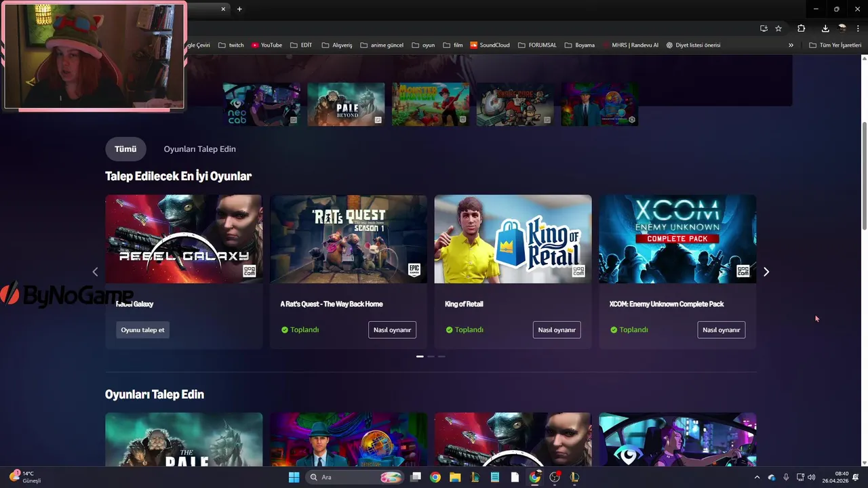The image size is (868, 488).
Task: Open the Chrome three-dot menu
Action: point(859,28)
